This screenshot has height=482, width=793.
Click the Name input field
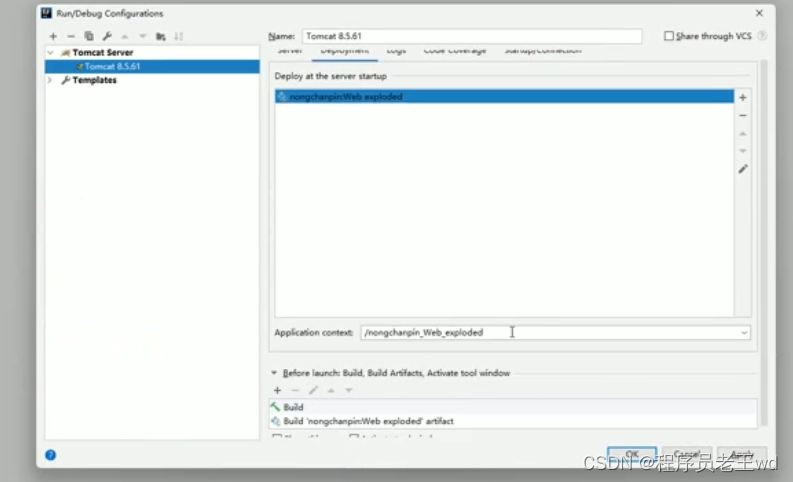click(472, 36)
